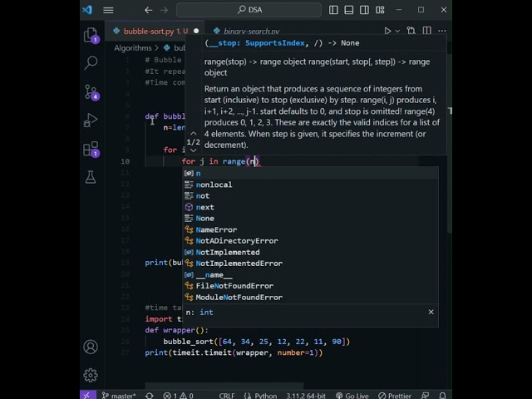The width and height of the screenshot is (532, 399).
Task: Start Go Live server
Action: point(352,396)
